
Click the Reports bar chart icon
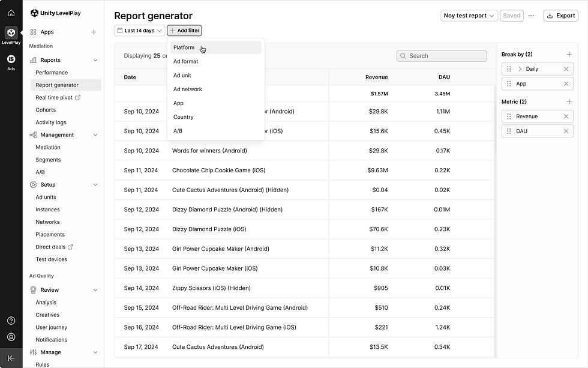pos(34,60)
